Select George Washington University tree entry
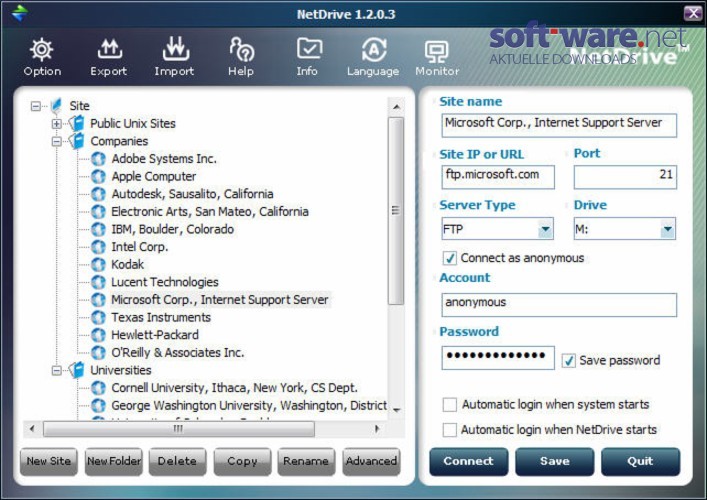 point(248,405)
